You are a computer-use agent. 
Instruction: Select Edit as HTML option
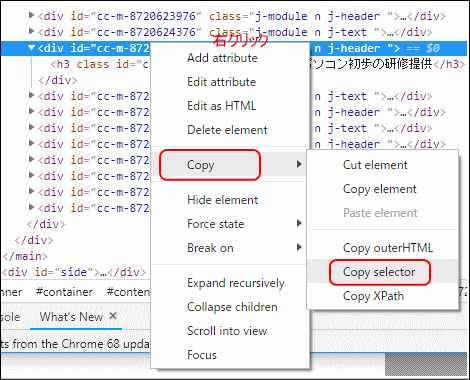pos(222,106)
